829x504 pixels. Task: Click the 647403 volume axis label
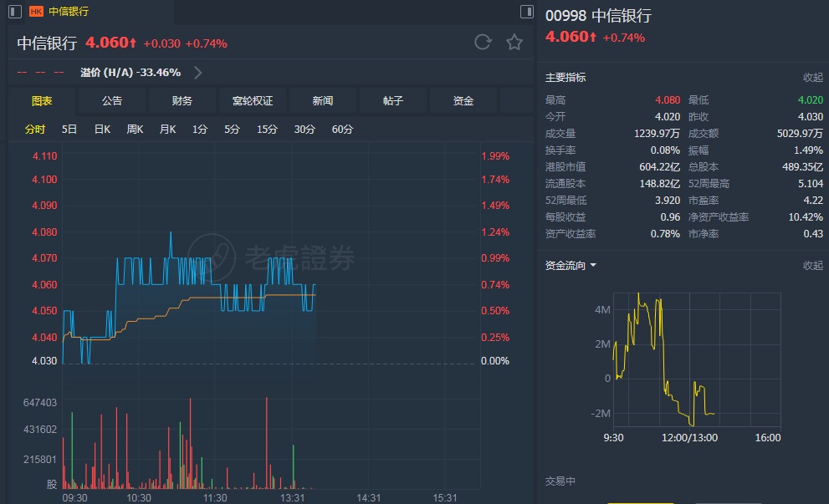coord(39,403)
